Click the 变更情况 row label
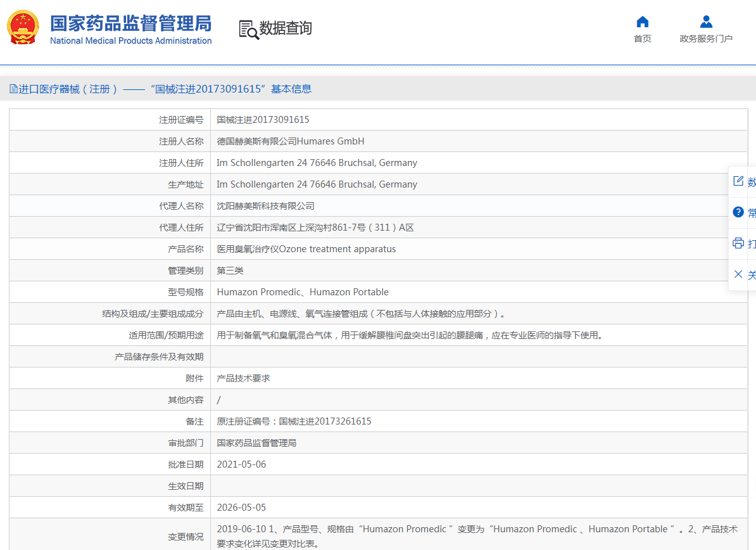 tap(186, 537)
